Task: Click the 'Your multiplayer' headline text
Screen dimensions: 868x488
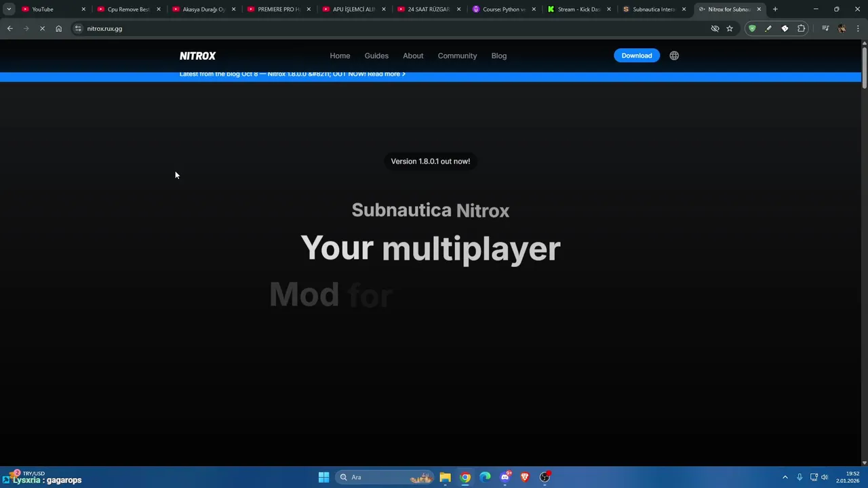Action: [431, 249]
